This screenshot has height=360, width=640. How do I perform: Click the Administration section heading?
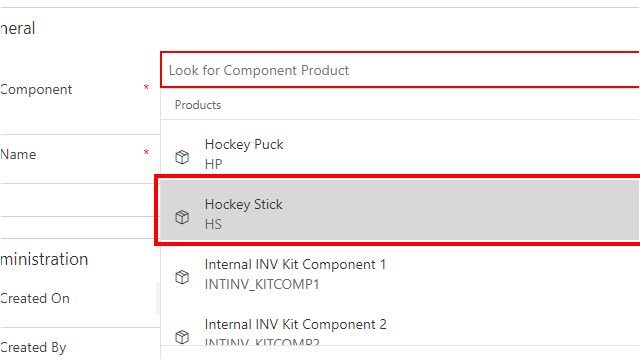44,259
